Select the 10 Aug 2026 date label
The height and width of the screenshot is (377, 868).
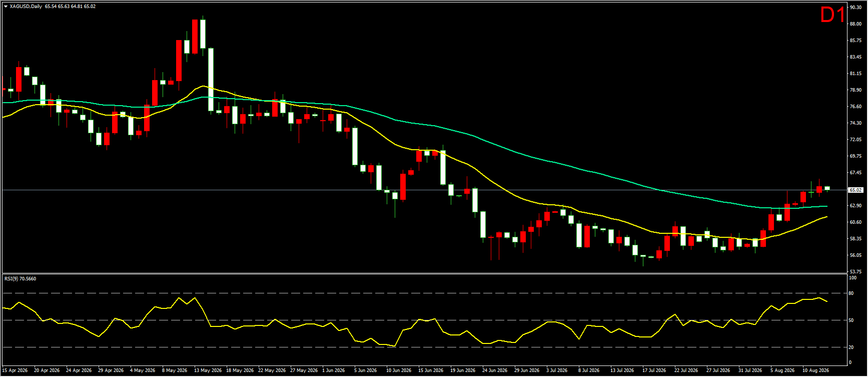click(x=816, y=371)
